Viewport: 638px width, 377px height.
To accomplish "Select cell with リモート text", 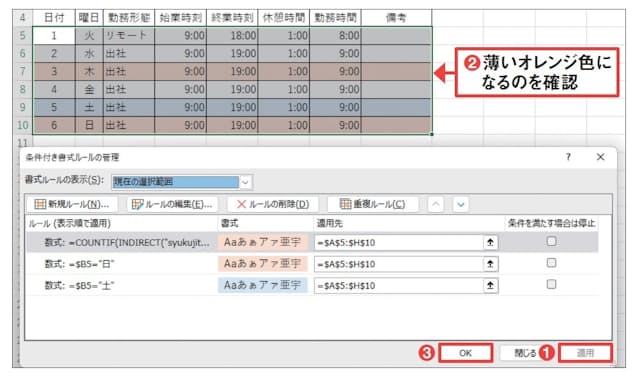I will click(x=129, y=36).
